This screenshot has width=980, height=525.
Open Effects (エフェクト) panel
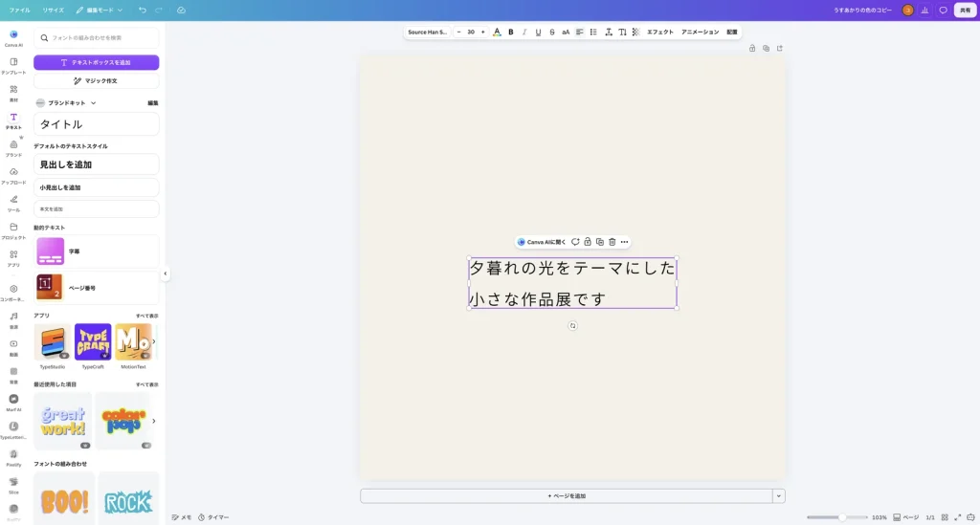(660, 32)
